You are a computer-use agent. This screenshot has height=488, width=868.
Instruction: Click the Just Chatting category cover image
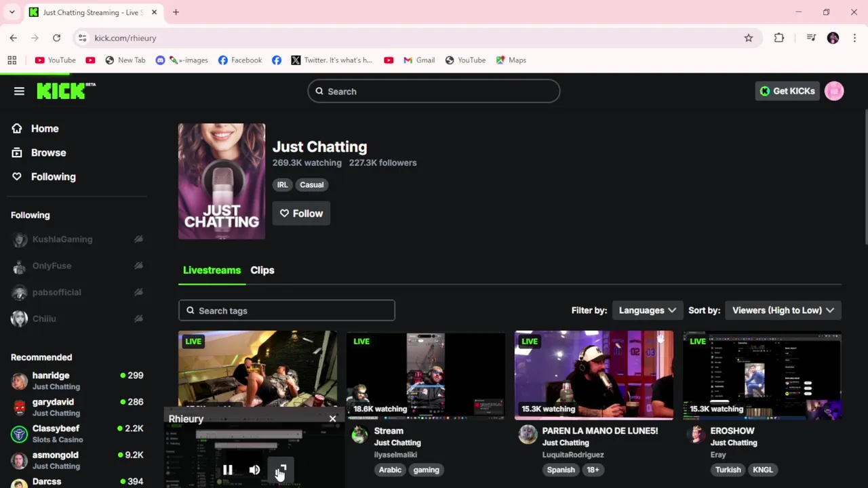tap(222, 181)
